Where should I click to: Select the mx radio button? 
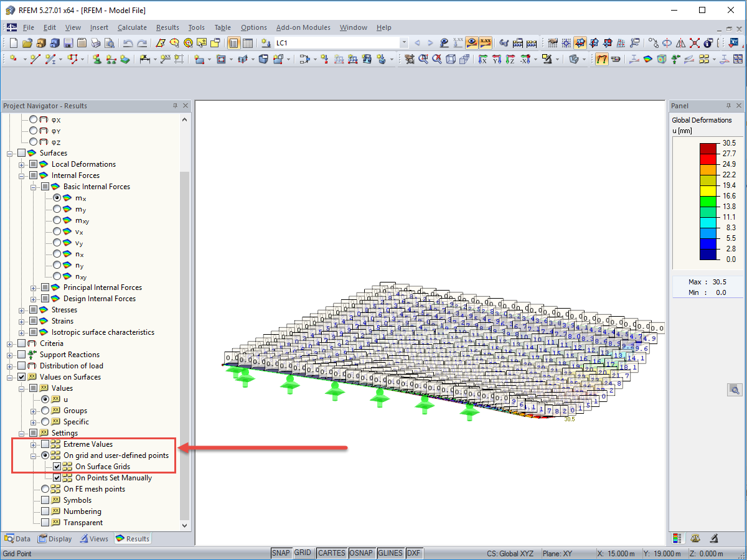click(x=57, y=198)
